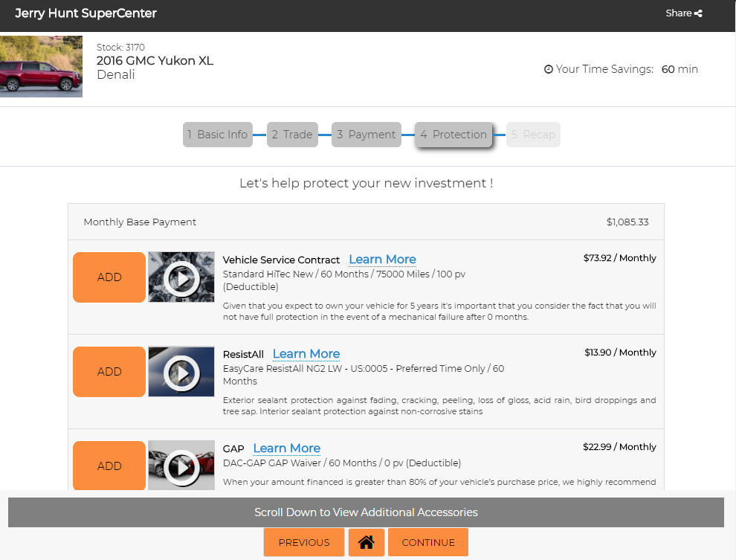This screenshot has height=560, width=736.
Task: Click the CONTINUE button
Action: coord(428,542)
